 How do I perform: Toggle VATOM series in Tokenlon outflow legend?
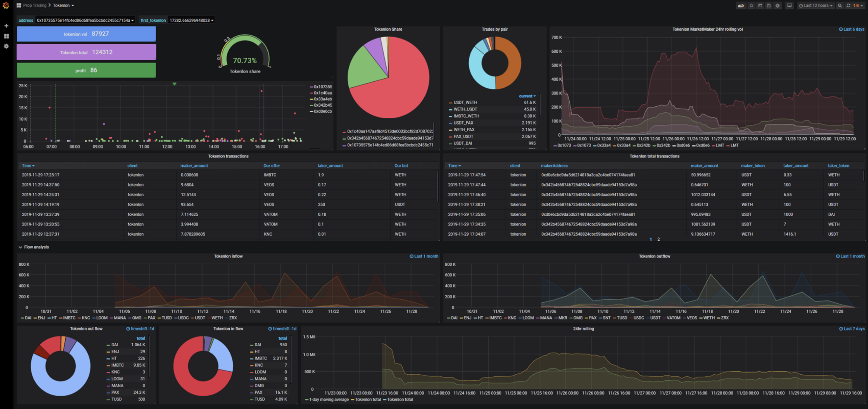[x=673, y=318]
